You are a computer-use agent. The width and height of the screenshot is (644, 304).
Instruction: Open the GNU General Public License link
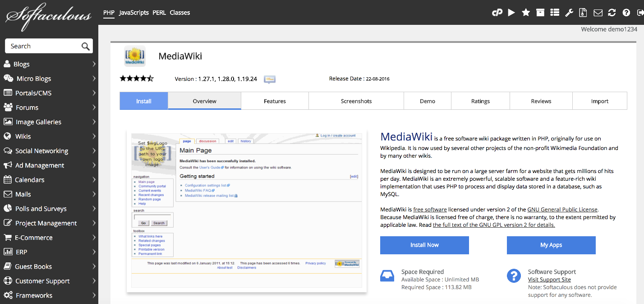point(562,210)
